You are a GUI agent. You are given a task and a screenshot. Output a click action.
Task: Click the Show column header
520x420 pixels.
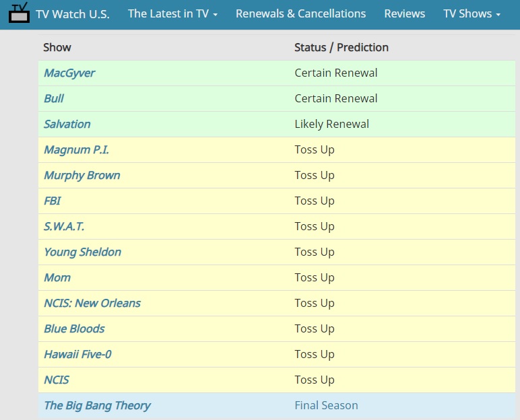pos(57,47)
